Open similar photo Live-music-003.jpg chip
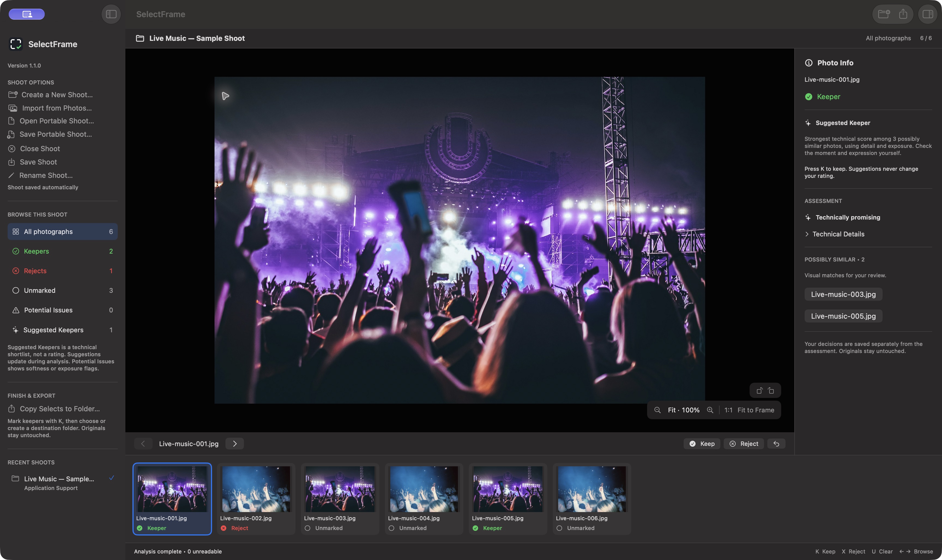Viewport: 942px width, 560px height. (x=843, y=294)
